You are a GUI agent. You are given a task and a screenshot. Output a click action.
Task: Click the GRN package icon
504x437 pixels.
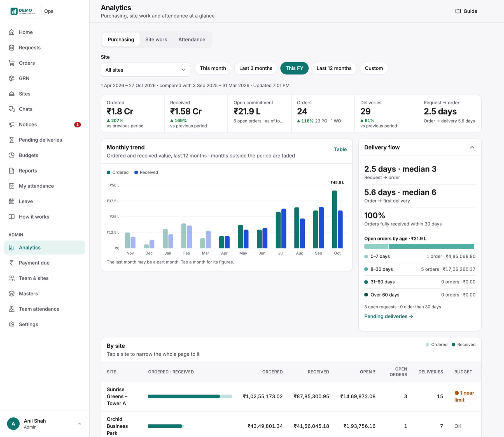11,78
